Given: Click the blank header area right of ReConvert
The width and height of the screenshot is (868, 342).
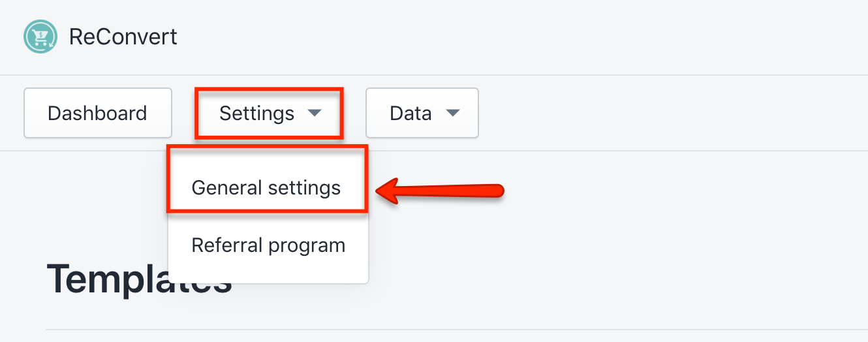Looking at the screenshot, I should [x=522, y=37].
